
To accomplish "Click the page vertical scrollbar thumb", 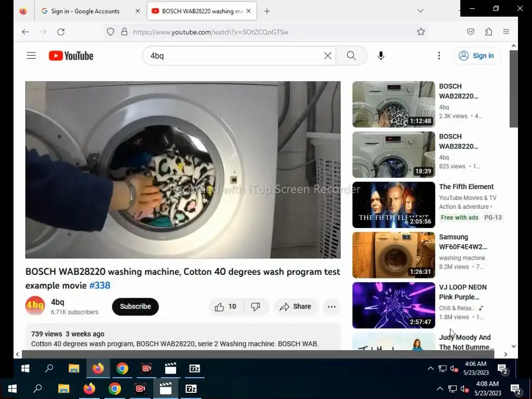I will click(x=514, y=89).
